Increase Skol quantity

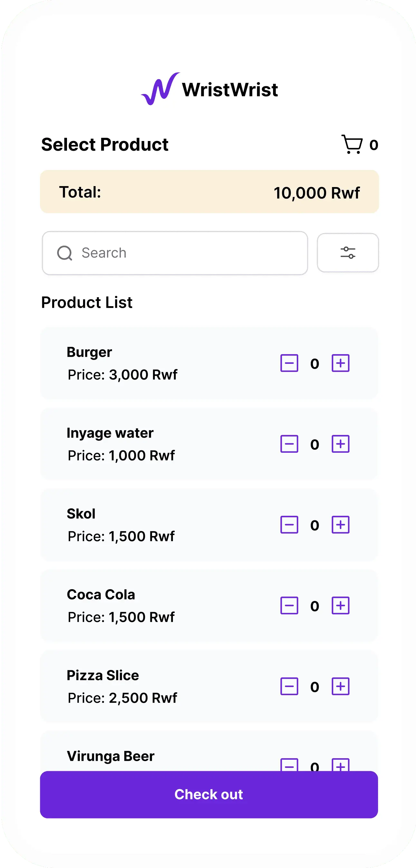(340, 525)
